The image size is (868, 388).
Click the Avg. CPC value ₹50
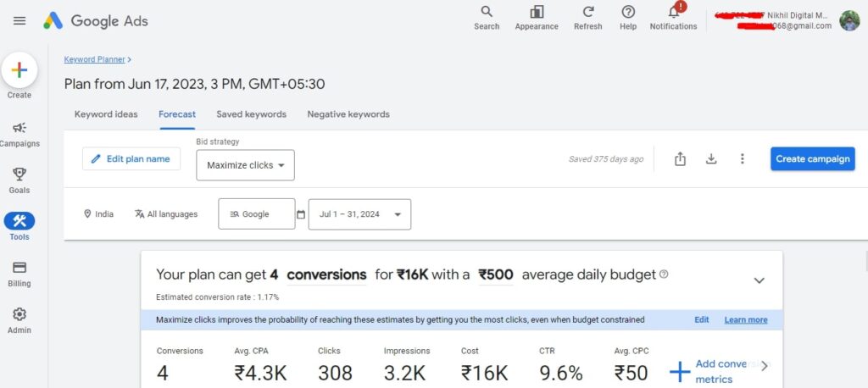tap(631, 373)
